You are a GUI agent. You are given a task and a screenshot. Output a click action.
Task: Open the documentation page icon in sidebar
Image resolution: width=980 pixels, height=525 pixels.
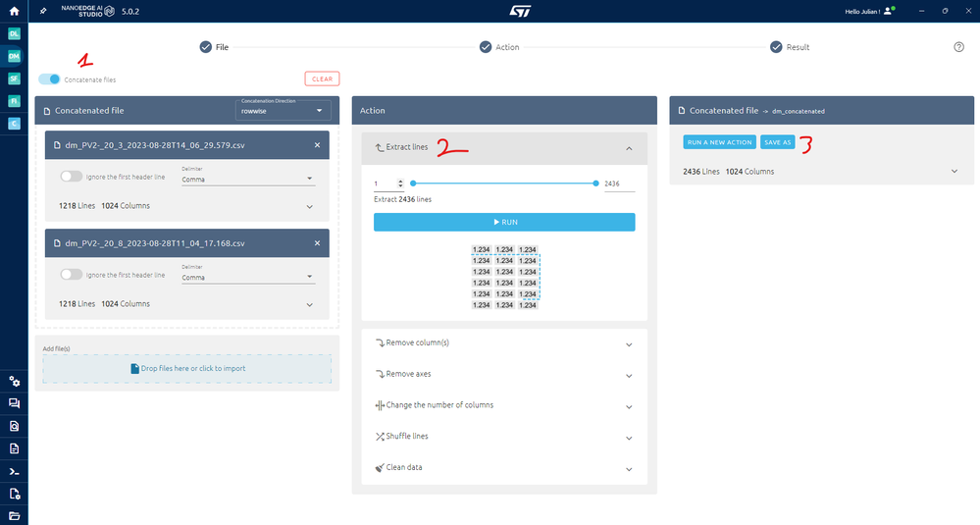pyautogui.click(x=14, y=448)
